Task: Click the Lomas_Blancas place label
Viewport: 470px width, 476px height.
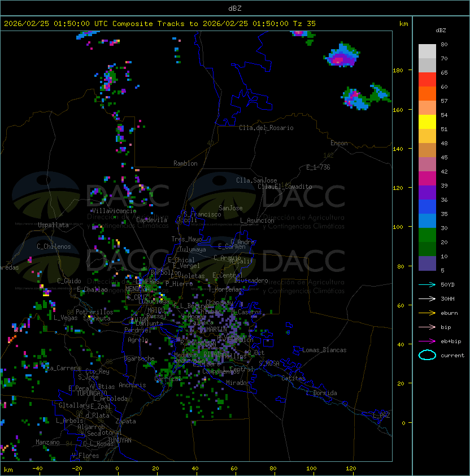Action: point(324,350)
